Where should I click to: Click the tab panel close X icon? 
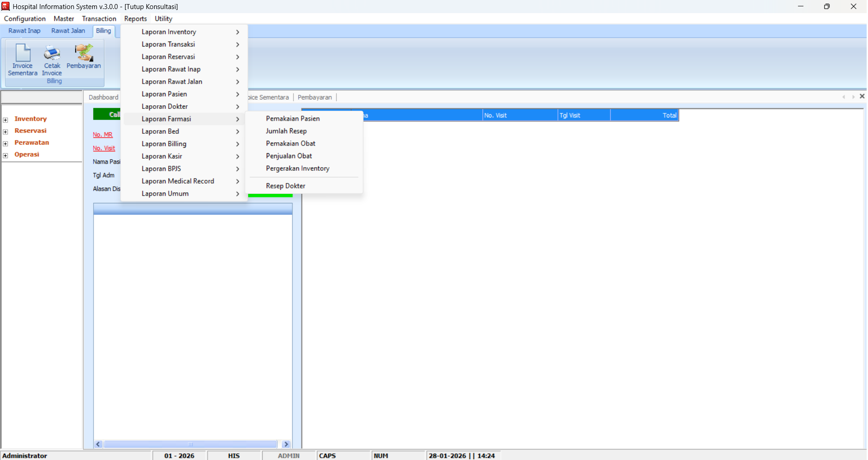pos(862,96)
